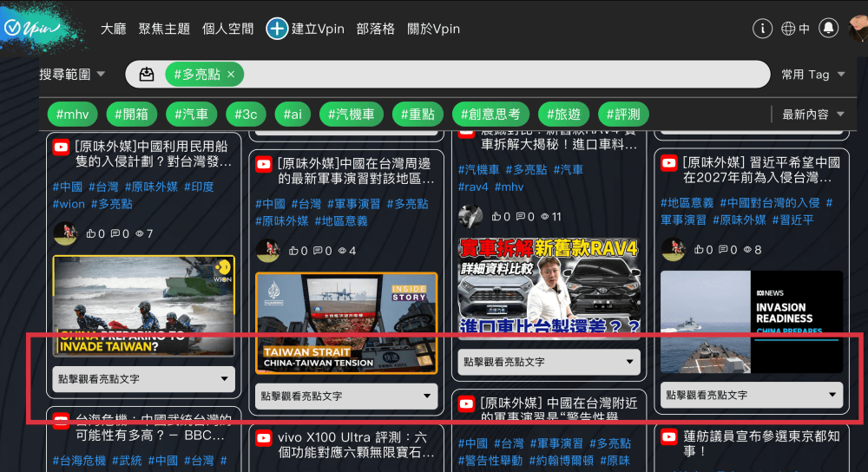Expand the 搜尋範圍 dropdown
Viewport: 868px width, 472px height.
pyautogui.click(x=72, y=74)
